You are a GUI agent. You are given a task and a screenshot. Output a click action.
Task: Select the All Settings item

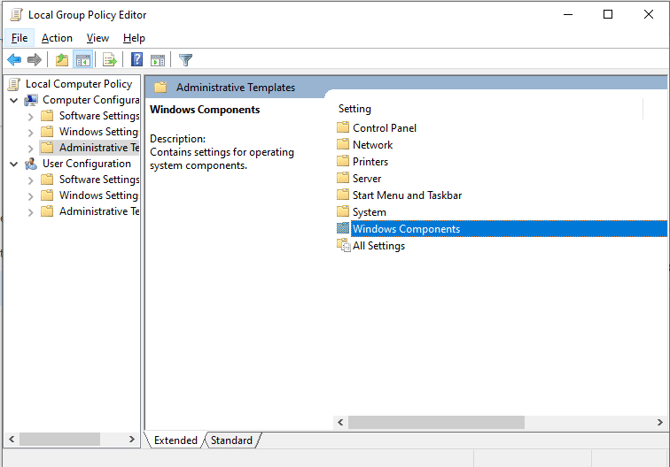378,246
